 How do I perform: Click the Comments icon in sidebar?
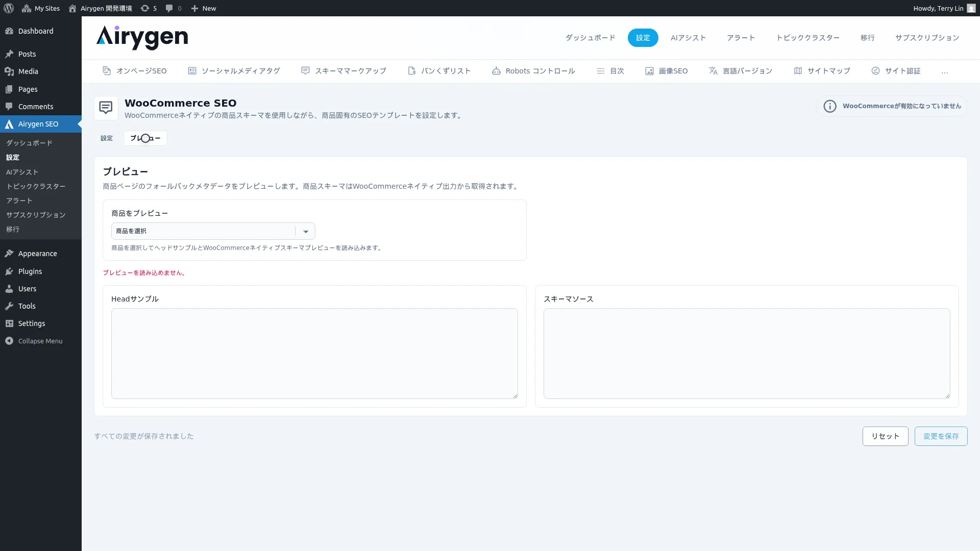[9, 107]
